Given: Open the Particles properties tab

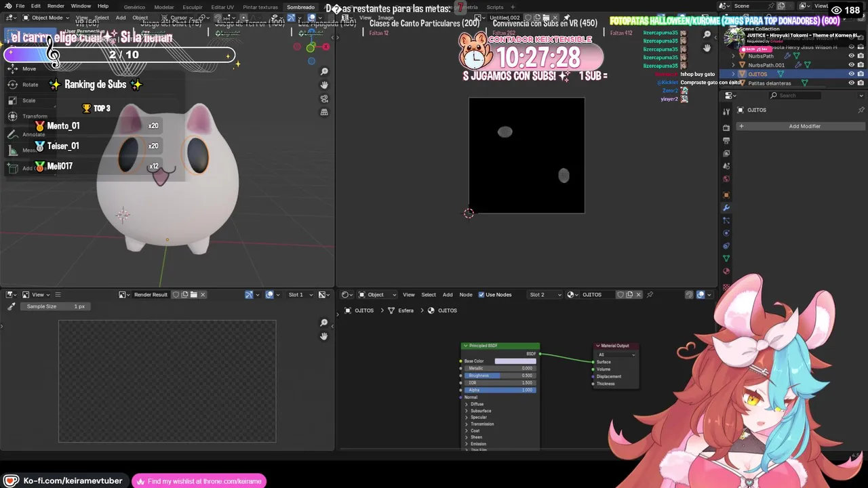Looking at the screenshot, I should (x=726, y=220).
